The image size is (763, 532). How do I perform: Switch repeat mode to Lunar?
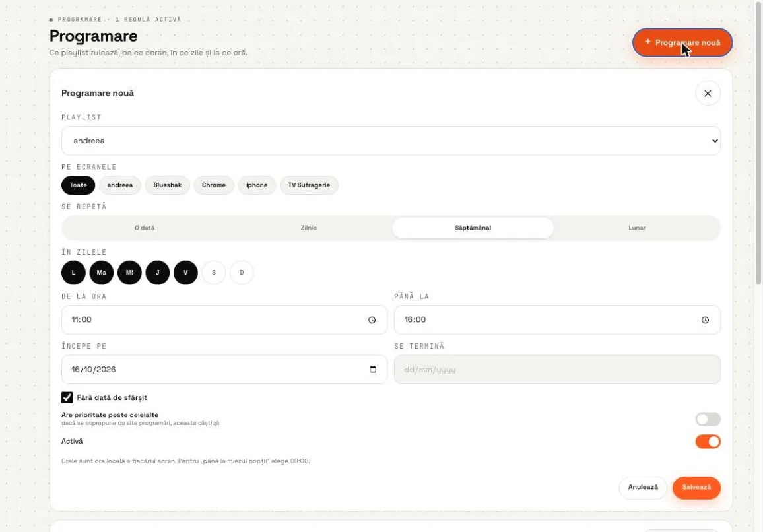(636, 228)
